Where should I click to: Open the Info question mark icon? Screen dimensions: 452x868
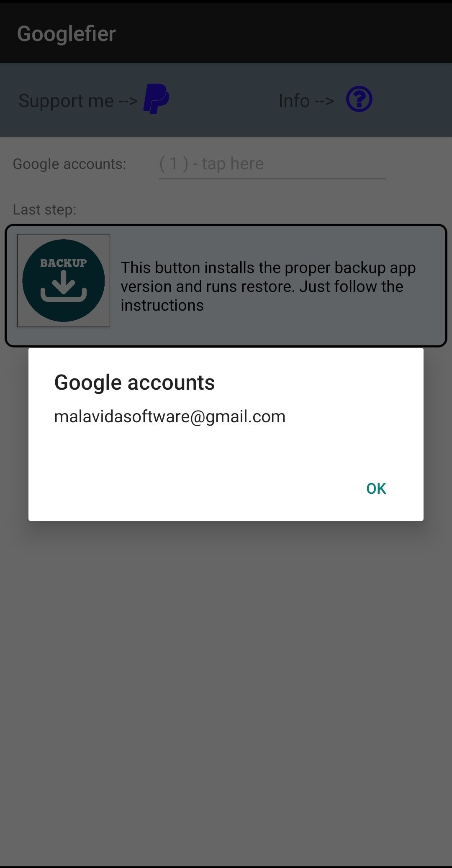click(x=359, y=100)
